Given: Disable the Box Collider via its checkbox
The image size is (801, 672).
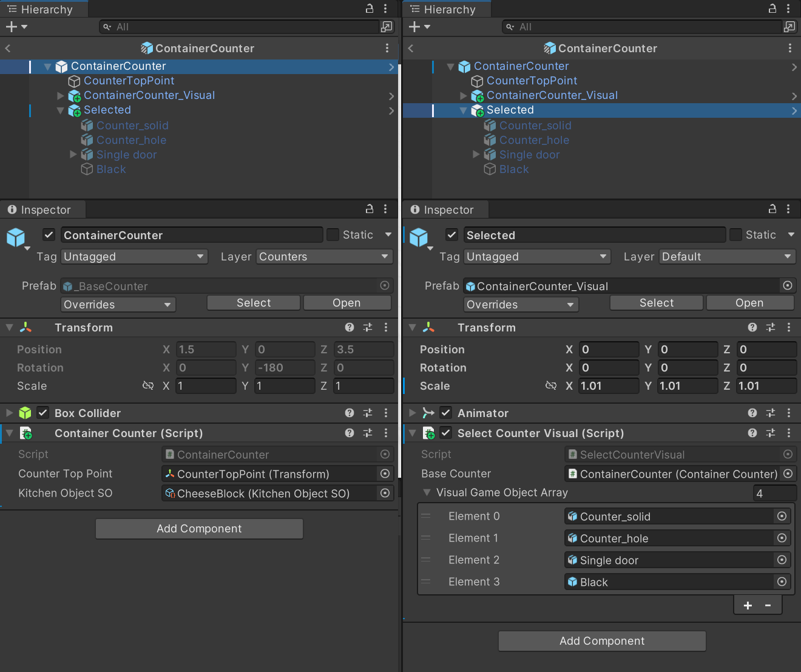Looking at the screenshot, I should click(x=42, y=412).
